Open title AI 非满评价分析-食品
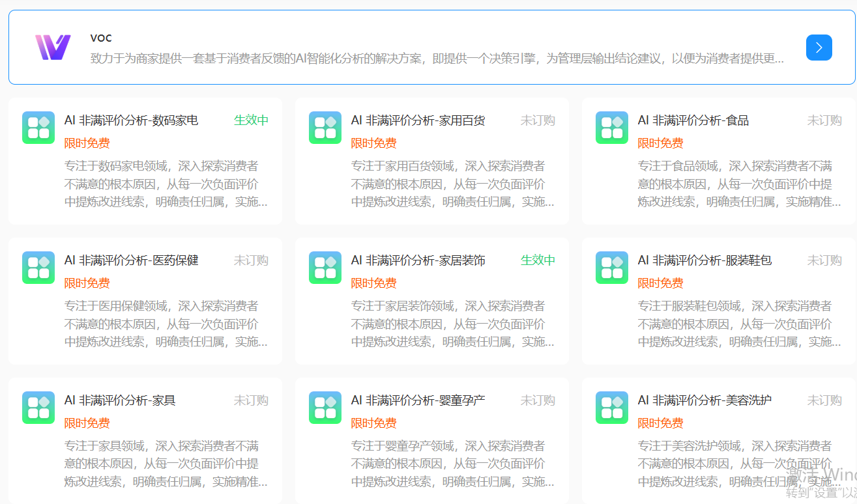This screenshot has width=857, height=504. tap(693, 120)
